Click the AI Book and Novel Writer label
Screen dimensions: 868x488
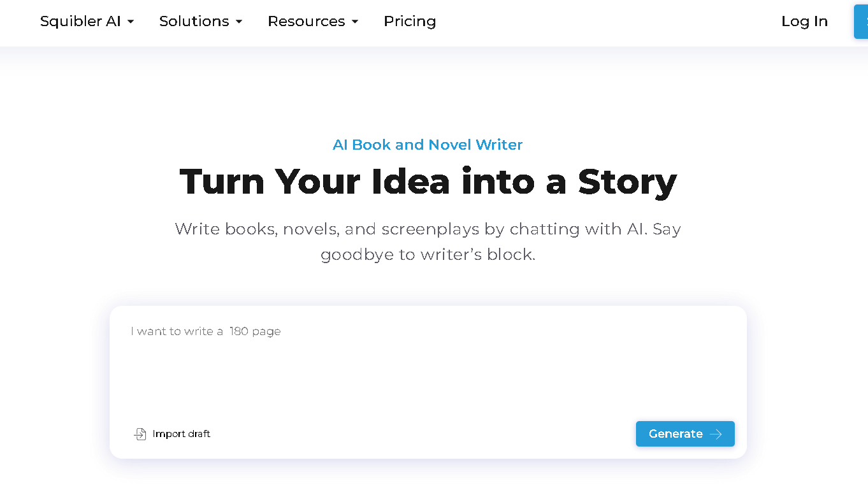pos(428,145)
